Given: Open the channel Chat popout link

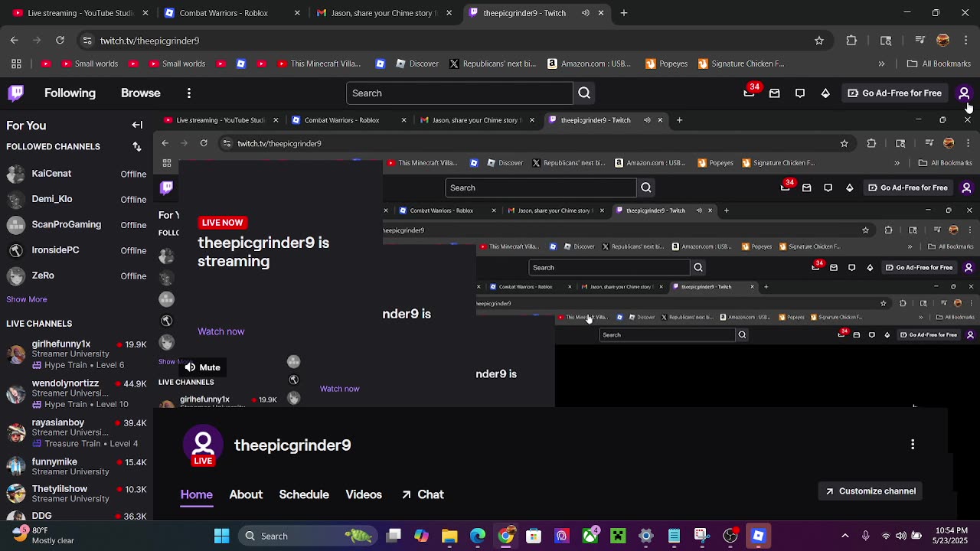Looking at the screenshot, I should [x=423, y=494].
